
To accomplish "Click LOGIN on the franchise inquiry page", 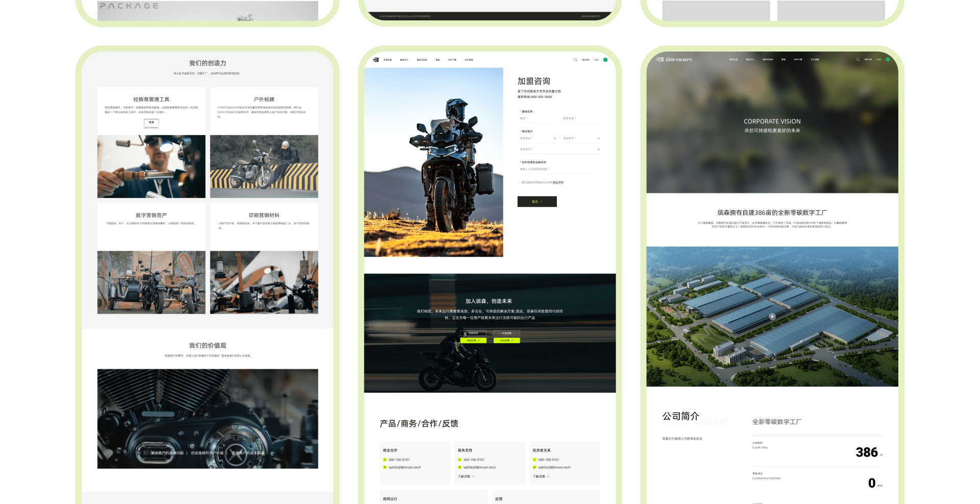I will tap(596, 60).
